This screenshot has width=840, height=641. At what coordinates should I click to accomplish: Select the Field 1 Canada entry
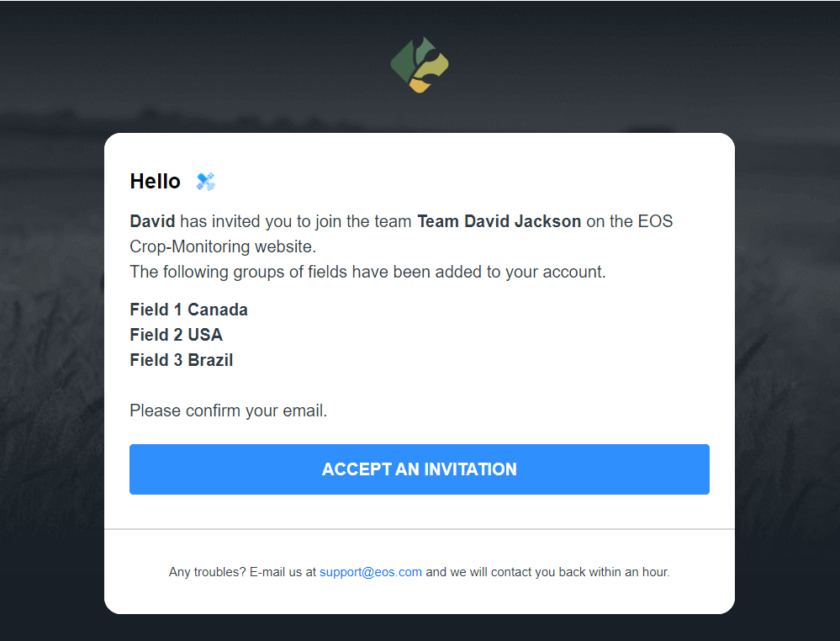pos(188,310)
